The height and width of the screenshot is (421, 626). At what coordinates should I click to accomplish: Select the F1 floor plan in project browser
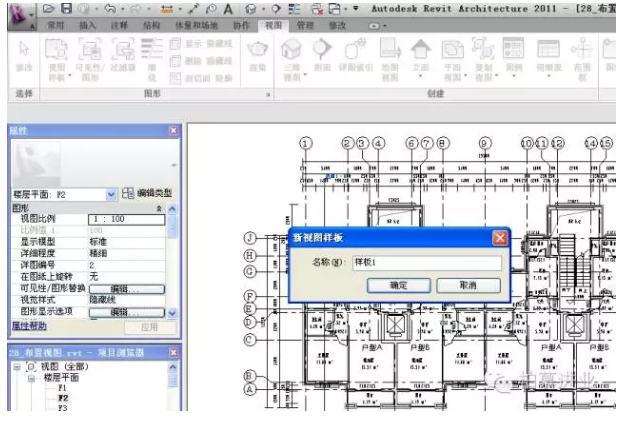pyautogui.click(x=62, y=388)
